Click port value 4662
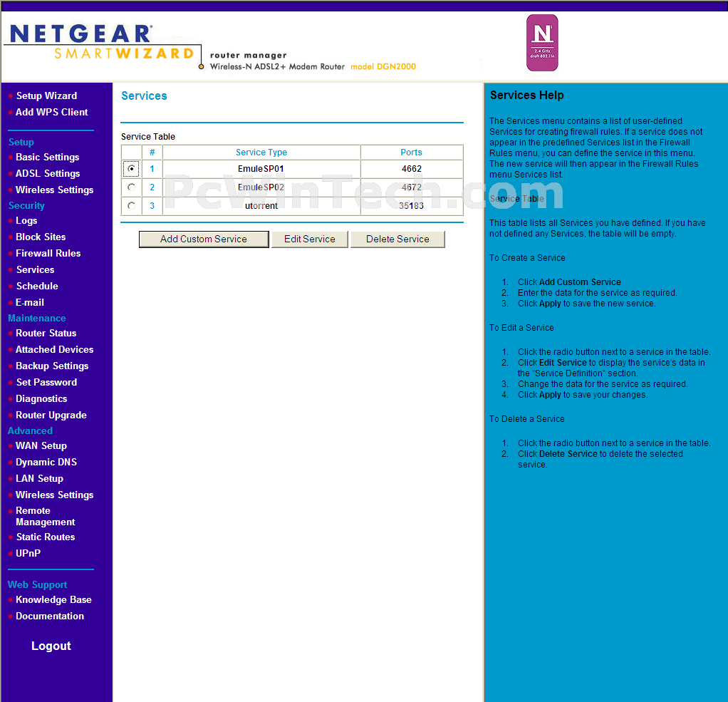This screenshot has width=728, height=702. 411,169
